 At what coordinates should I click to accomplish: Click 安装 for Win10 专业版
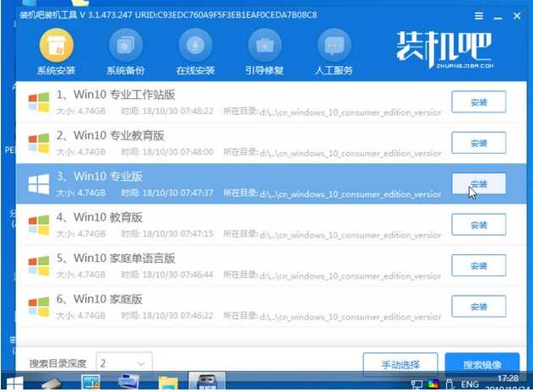tap(479, 184)
